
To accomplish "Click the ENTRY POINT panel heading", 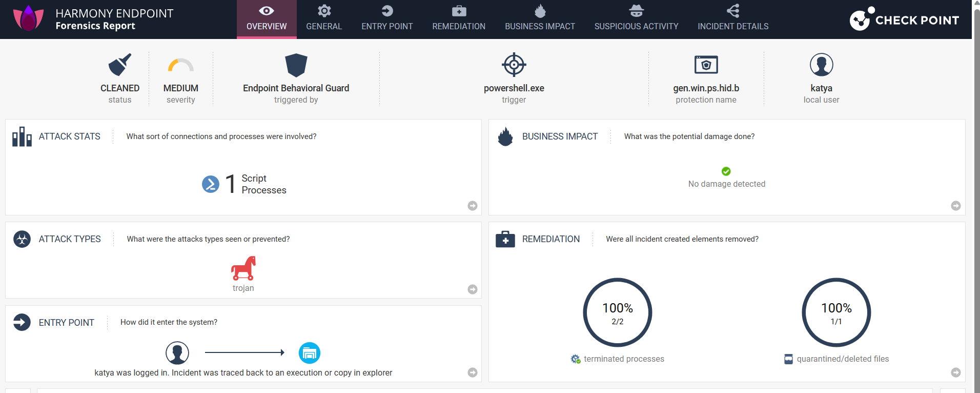I will (x=67, y=323).
